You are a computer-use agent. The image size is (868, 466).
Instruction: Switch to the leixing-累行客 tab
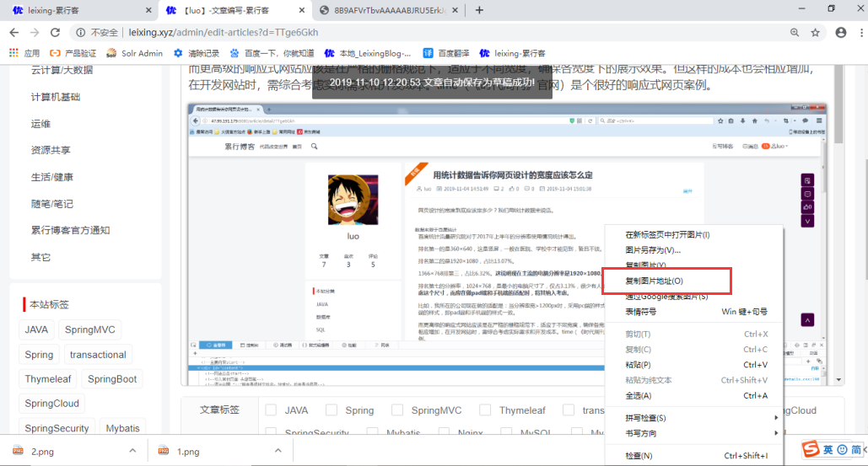click(78, 10)
